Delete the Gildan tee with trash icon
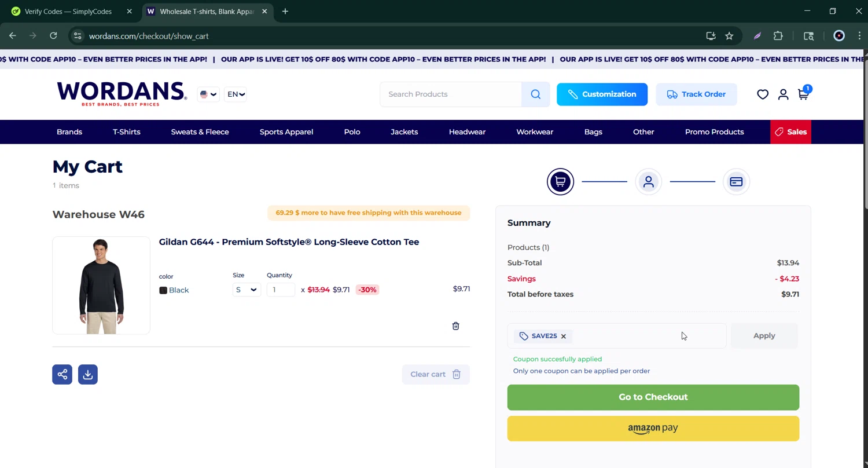The width and height of the screenshot is (868, 468). pyautogui.click(x=455, y=326)
